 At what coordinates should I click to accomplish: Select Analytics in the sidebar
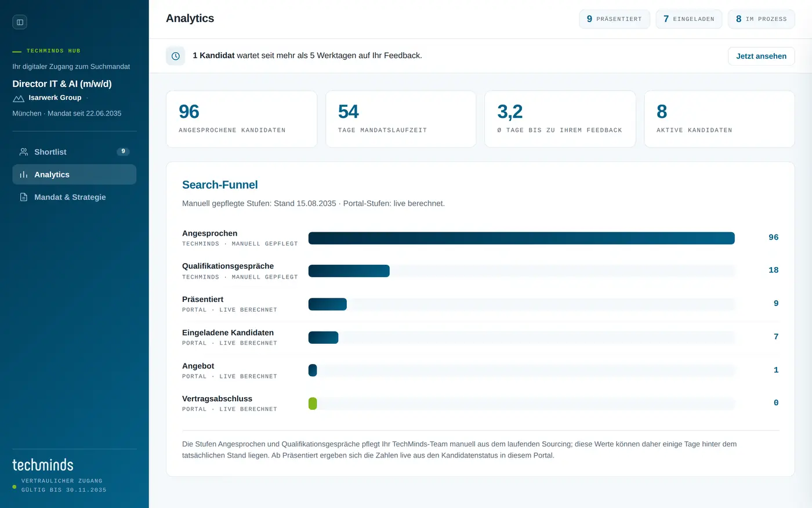pos(74,175)
